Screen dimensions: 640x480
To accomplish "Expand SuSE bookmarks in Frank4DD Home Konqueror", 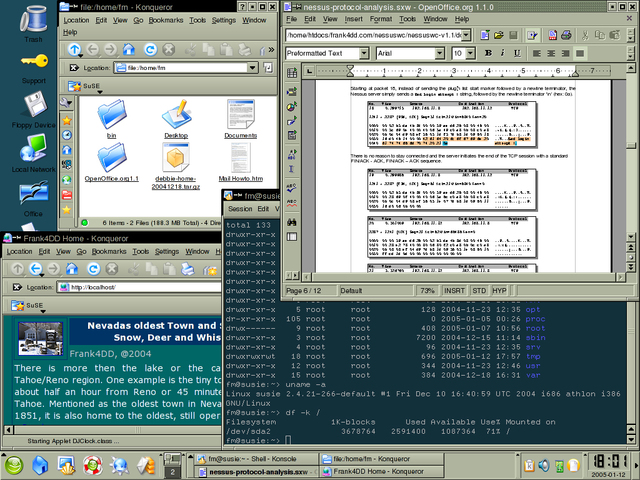I will [28, 306].
